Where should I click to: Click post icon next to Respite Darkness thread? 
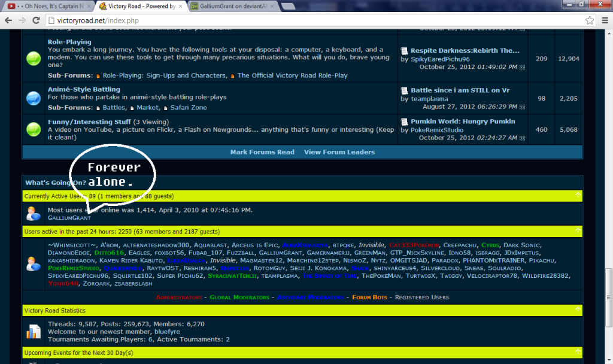point(405,51)
